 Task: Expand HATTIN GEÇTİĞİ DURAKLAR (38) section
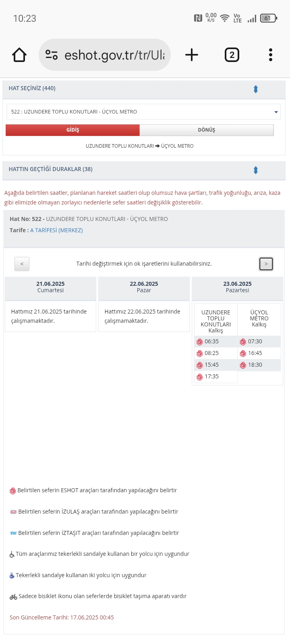coord(255,170)
